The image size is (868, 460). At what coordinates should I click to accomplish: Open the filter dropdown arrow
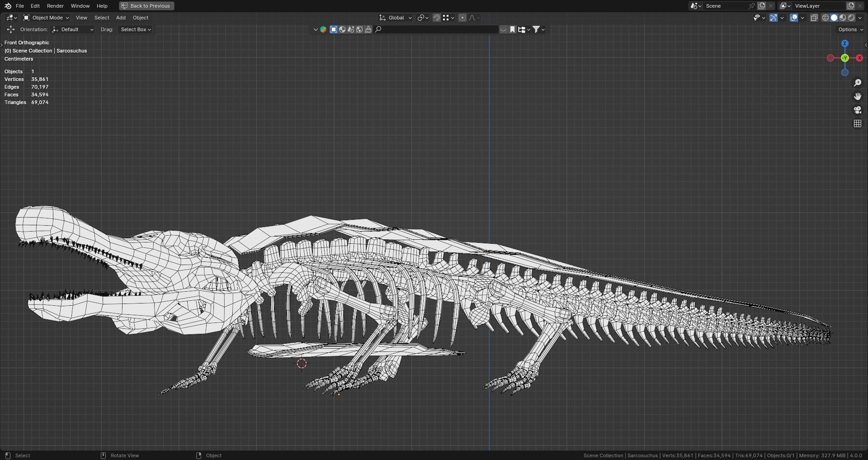(x=543, y=29)
